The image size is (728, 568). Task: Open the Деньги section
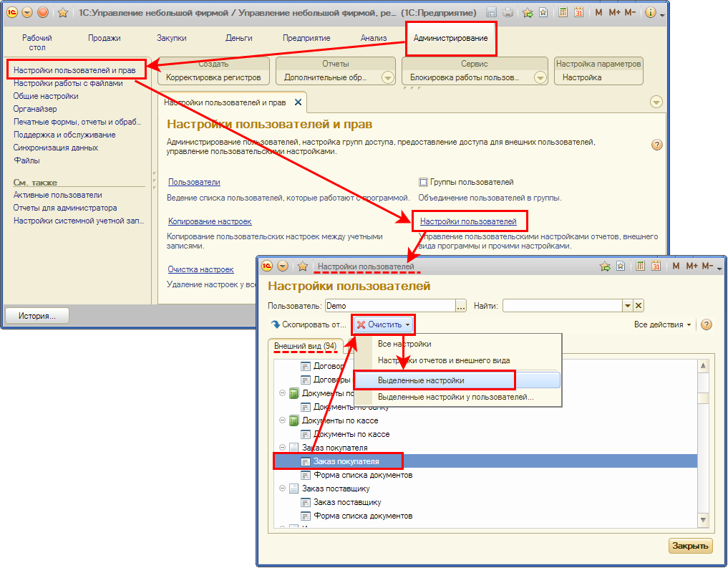pyautogui.click(x=239, y=38)
